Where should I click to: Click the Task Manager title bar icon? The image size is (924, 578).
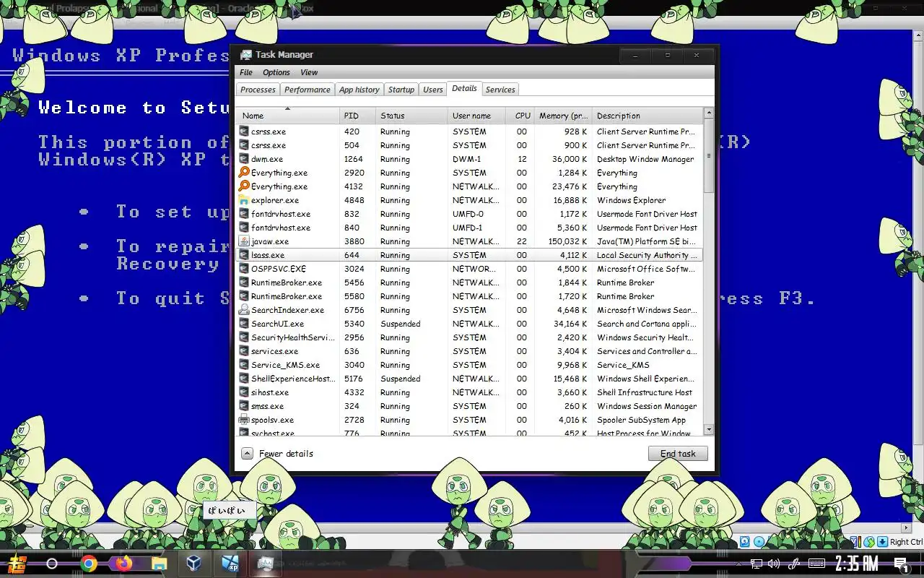point(245,55)
